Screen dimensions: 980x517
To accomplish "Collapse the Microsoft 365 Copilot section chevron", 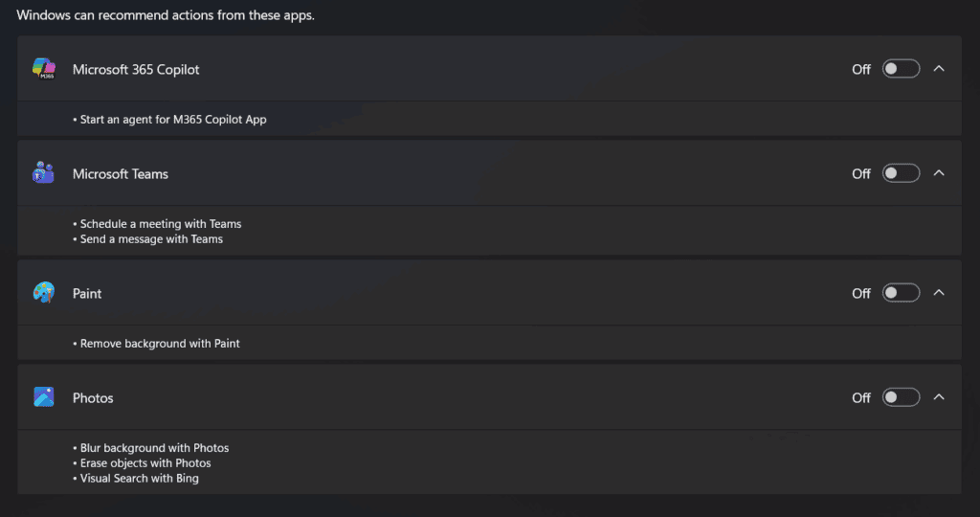I will coord(939,69).
